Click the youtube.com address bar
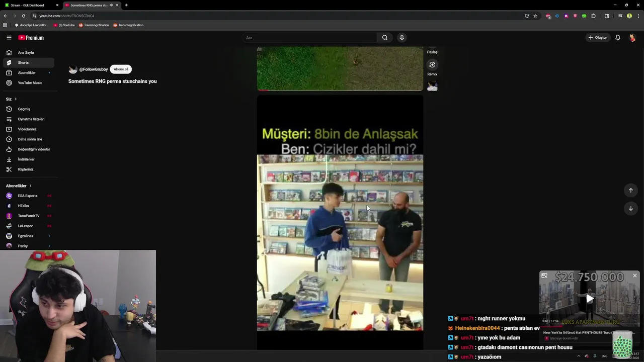 277,16
